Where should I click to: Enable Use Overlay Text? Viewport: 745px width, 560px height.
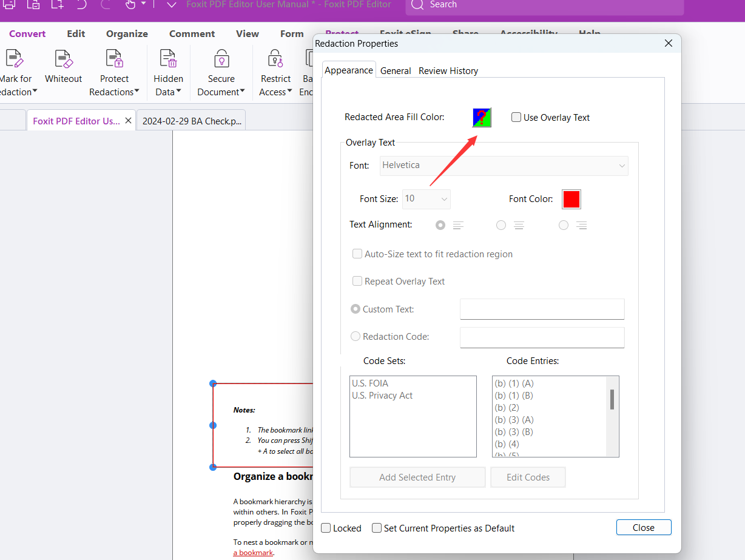516,117
